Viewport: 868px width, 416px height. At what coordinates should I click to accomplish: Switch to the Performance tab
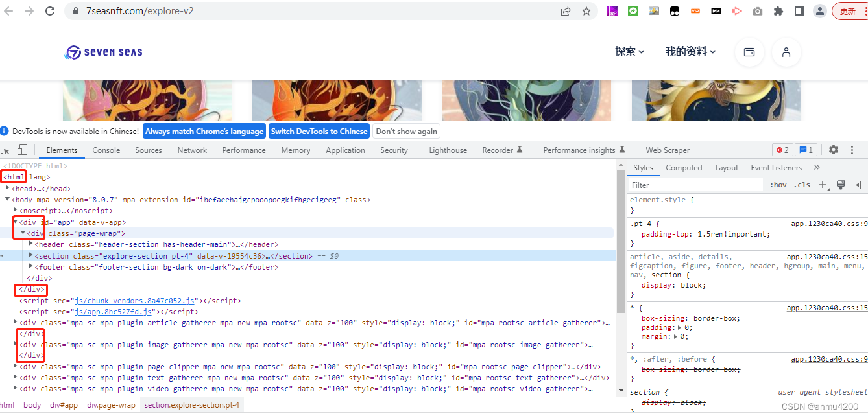[244, 150]
